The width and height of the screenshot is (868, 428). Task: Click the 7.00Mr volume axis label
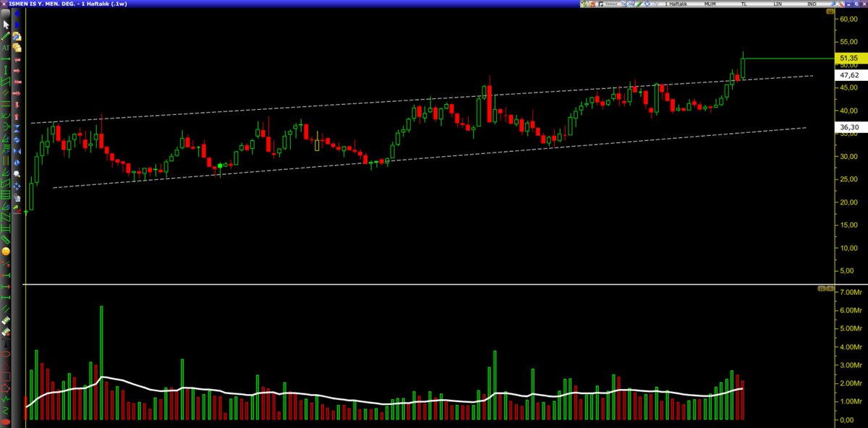click(849, 292)
